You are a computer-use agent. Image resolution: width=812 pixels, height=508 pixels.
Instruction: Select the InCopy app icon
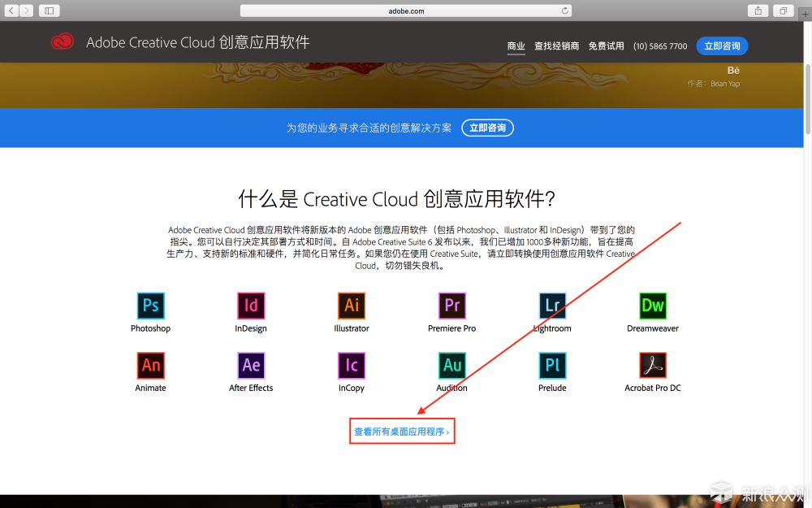(352, 366)
